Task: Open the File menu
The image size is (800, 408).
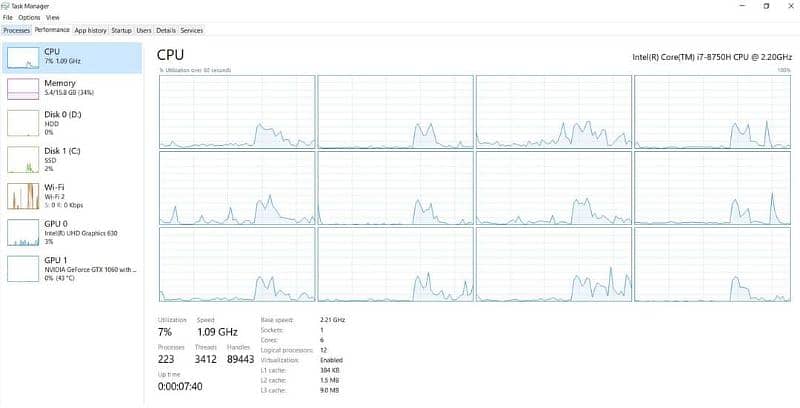Action: tap(8, 17)
